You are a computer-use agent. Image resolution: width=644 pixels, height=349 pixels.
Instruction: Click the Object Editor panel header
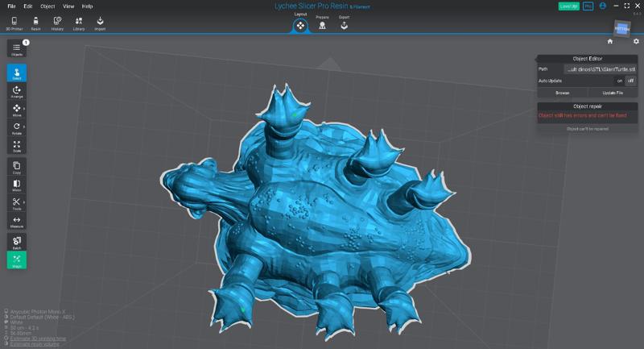coord(588,59)
